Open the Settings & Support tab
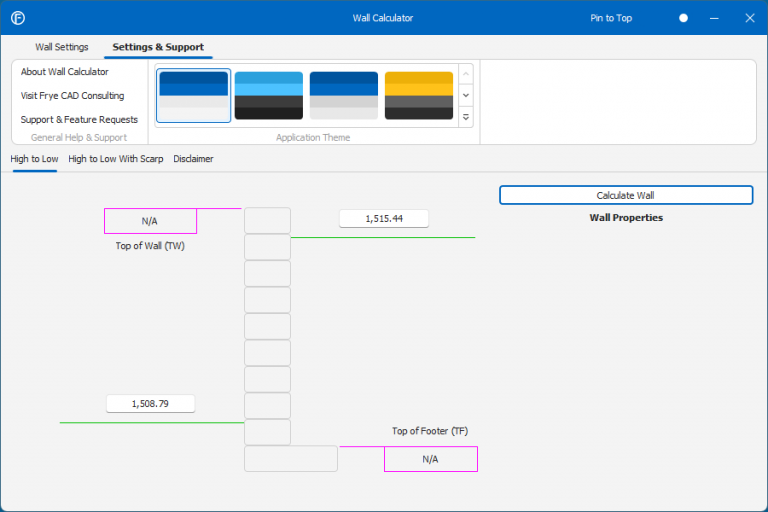This screenshot has width=768, height=512. click(158, 47)
